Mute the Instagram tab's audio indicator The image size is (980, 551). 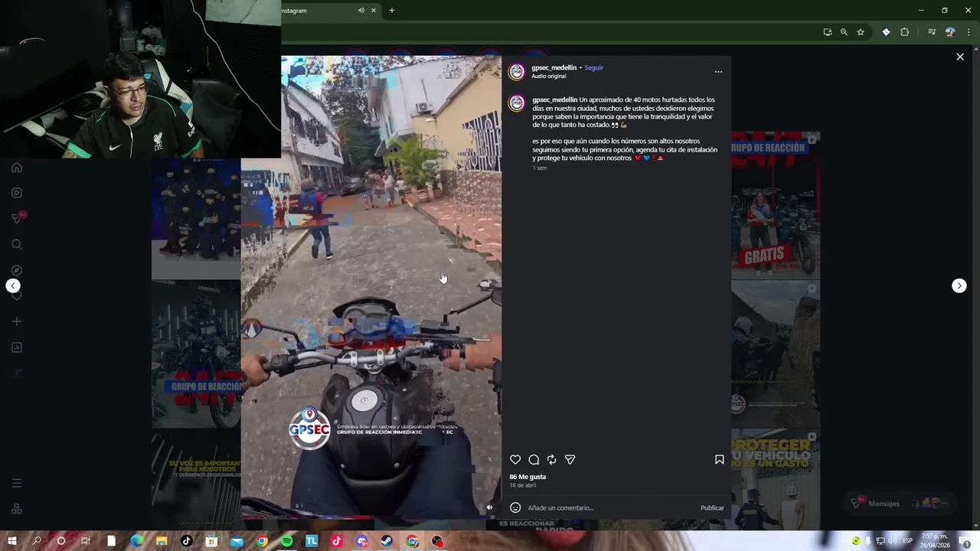click(x=361, y=11)
